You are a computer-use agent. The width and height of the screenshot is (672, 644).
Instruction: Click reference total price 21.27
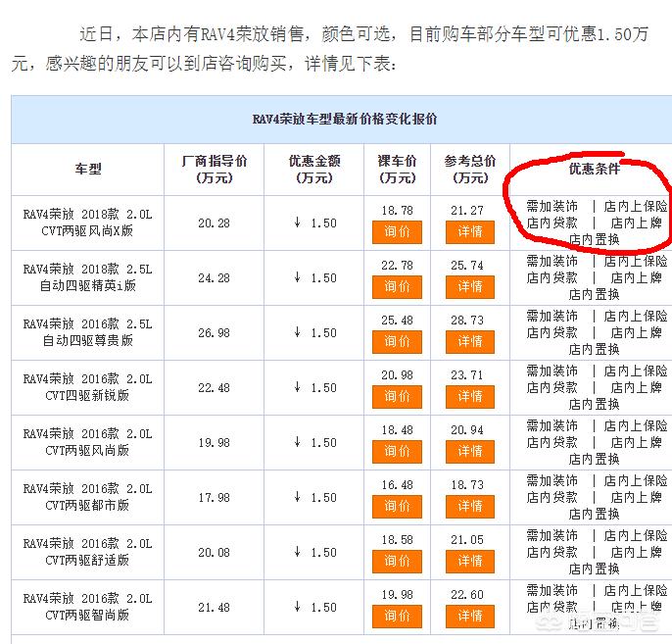point(466,211)
